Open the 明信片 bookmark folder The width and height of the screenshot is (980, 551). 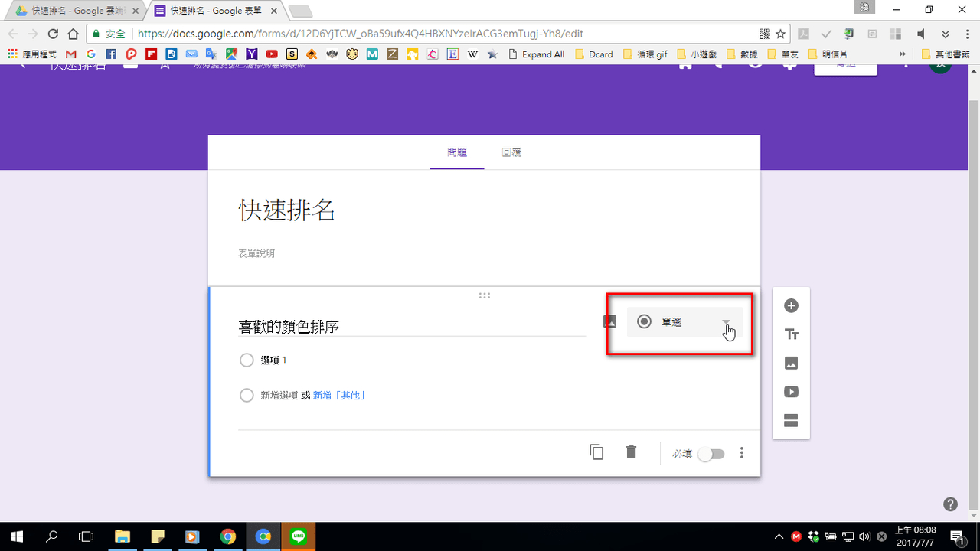click(828, 54)
